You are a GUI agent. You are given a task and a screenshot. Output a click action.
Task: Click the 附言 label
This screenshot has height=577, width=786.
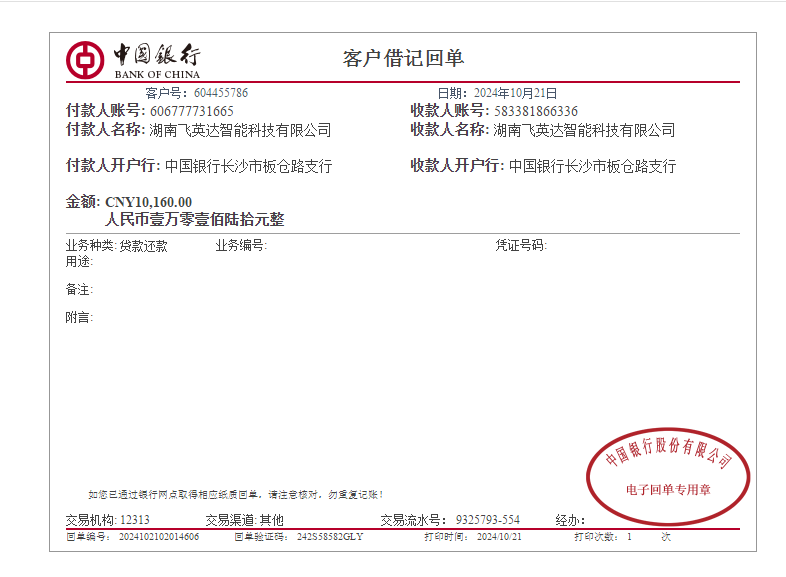79,317
